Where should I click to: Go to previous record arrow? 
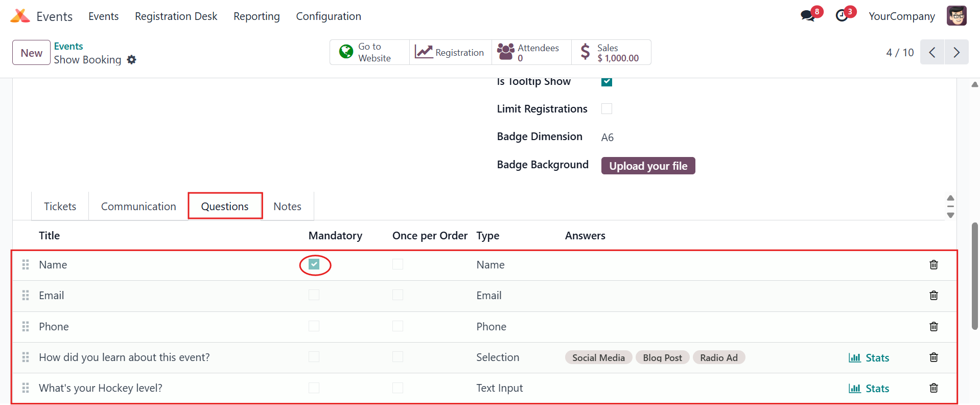point(932,52)
